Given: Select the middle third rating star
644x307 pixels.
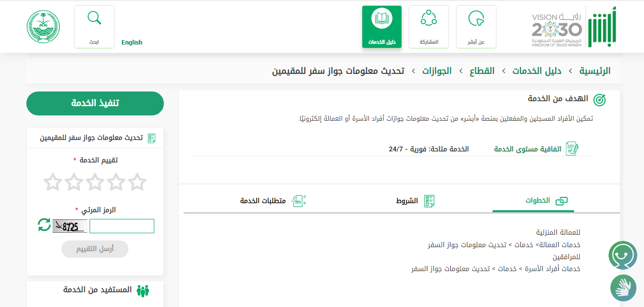Looking at the screenshot, I should pyautogui.click(x=95, y=182).
